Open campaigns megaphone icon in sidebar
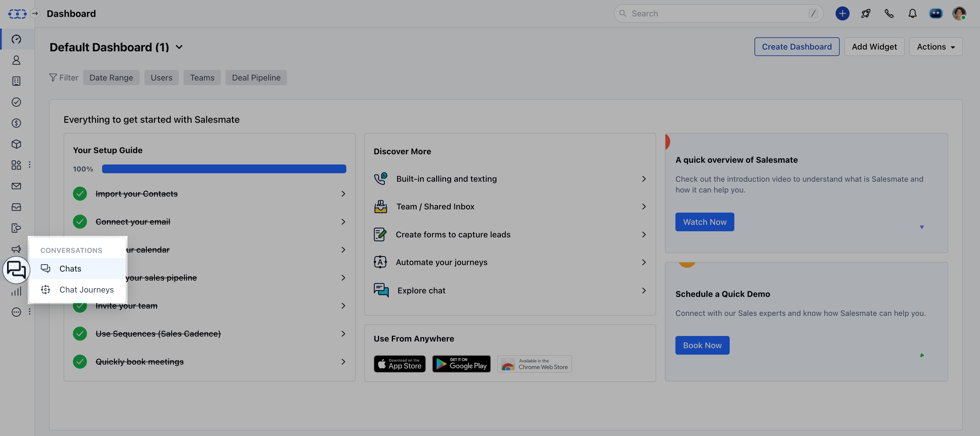 point(16,249)
